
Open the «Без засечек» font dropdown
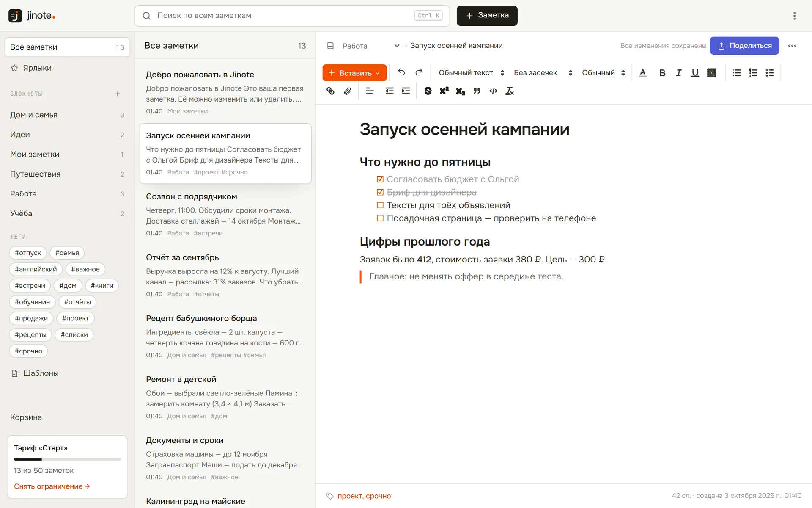pyautogui.click(x=543, y=73)
